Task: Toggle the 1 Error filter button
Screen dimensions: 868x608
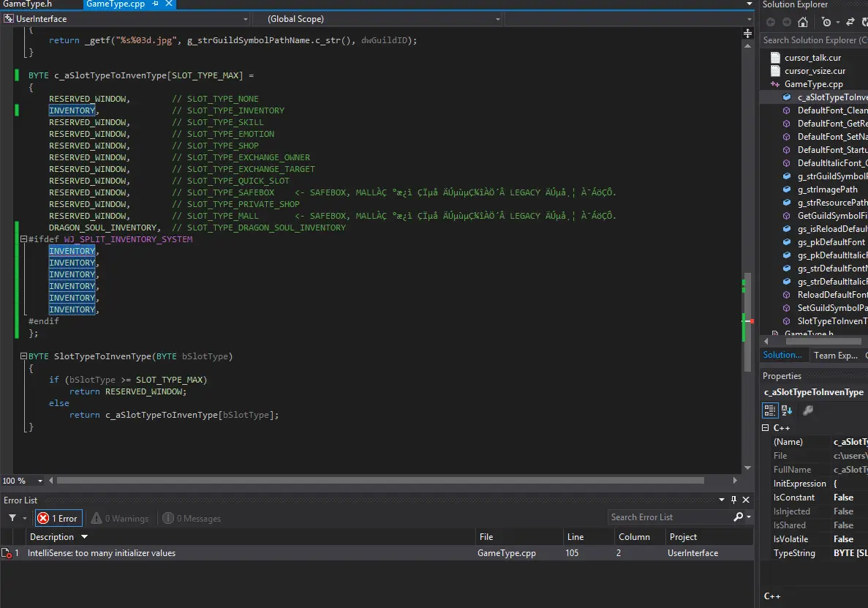Action: click(x=59, y=518)
